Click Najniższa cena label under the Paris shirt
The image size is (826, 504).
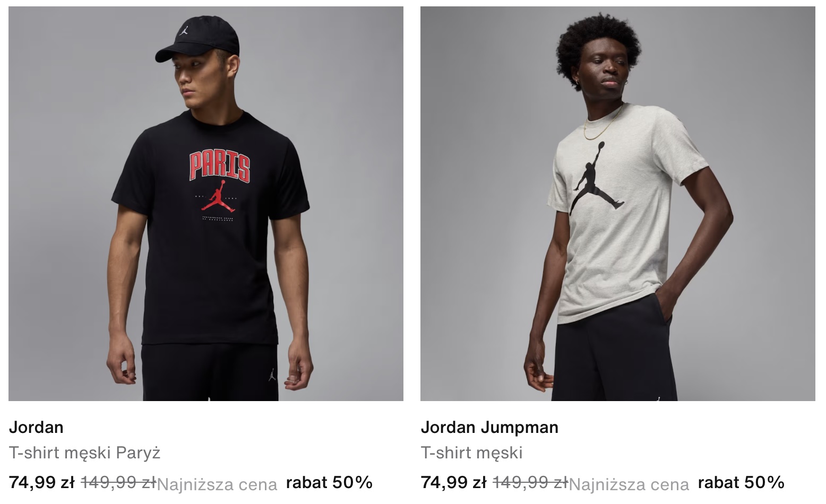tap(217, 484)
